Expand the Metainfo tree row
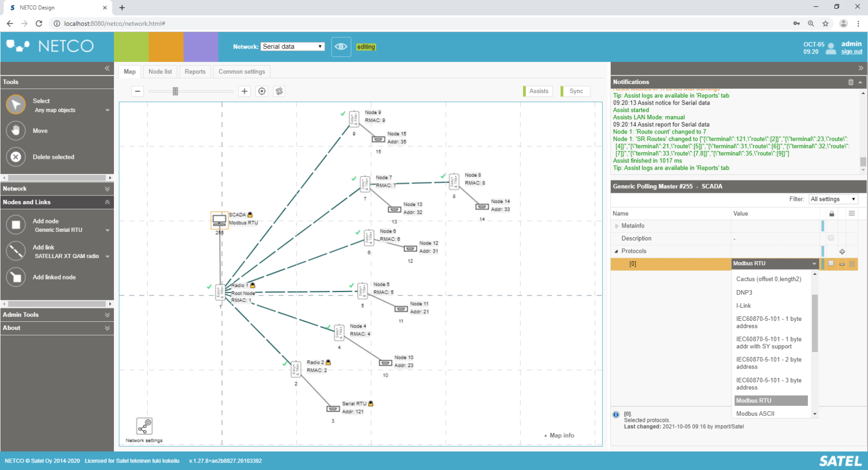868x470 pixels. (617, 226)
